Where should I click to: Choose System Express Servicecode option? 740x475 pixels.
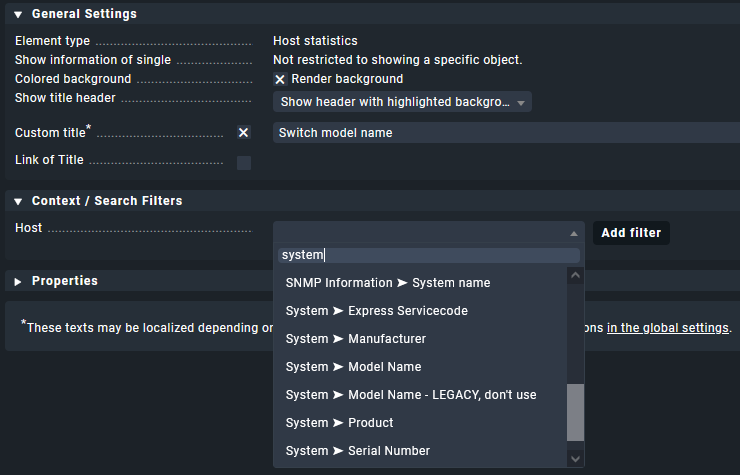(376, 311)
